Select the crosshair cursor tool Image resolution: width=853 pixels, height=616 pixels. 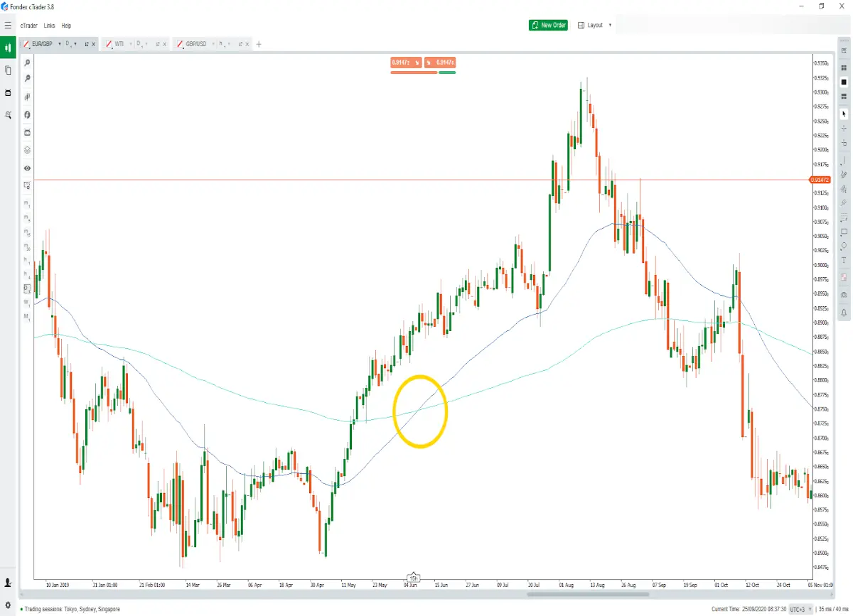844,129
